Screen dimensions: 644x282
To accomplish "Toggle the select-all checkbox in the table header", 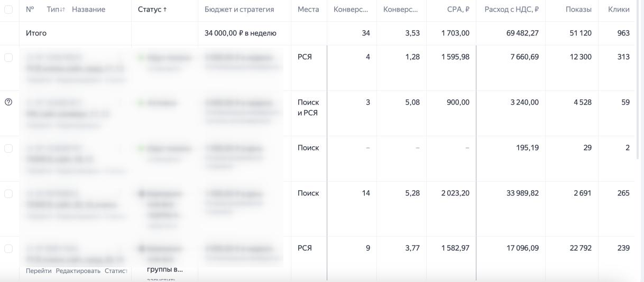I will (x=8, y=10).
